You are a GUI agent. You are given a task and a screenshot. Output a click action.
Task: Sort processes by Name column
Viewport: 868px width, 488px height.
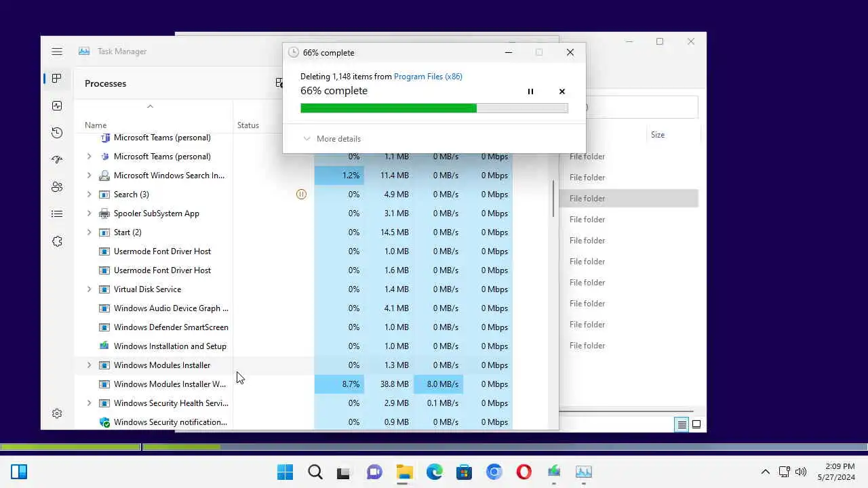point(96,125)
